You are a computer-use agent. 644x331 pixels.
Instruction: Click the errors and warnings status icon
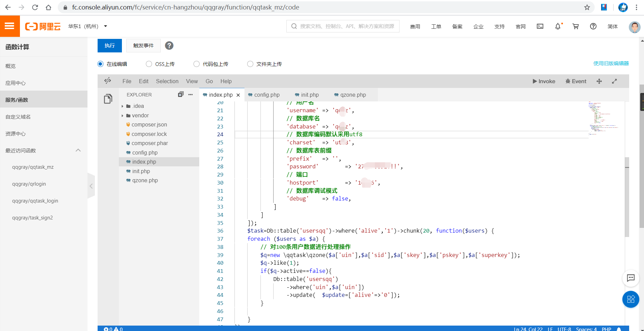[113, 329]
